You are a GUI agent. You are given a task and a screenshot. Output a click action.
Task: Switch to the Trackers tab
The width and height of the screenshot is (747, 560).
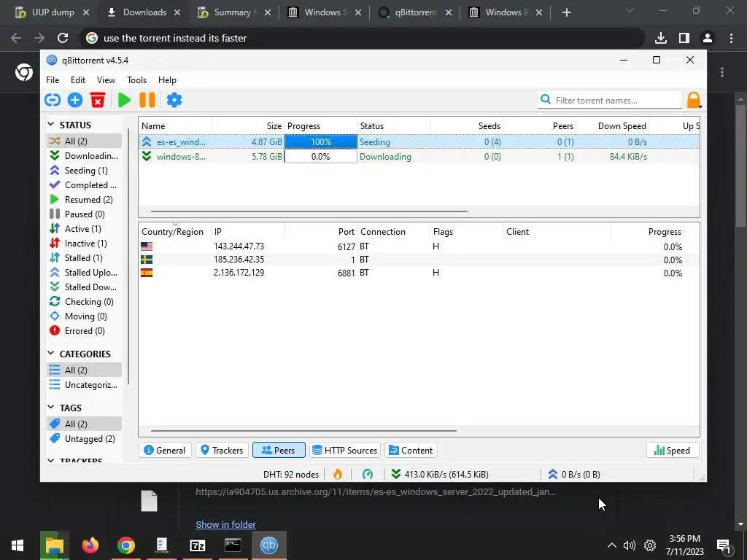pyautogui.click(x=222, y=450)
